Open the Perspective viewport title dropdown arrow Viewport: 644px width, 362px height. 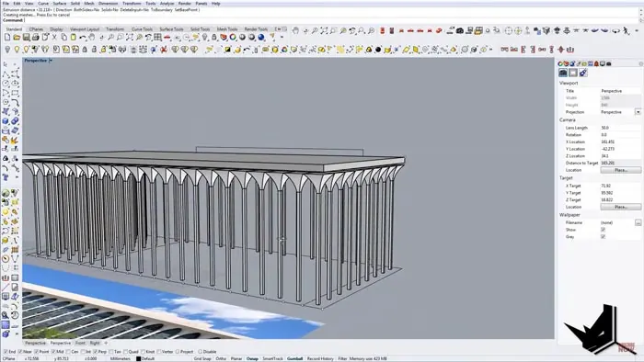[51, 61]
